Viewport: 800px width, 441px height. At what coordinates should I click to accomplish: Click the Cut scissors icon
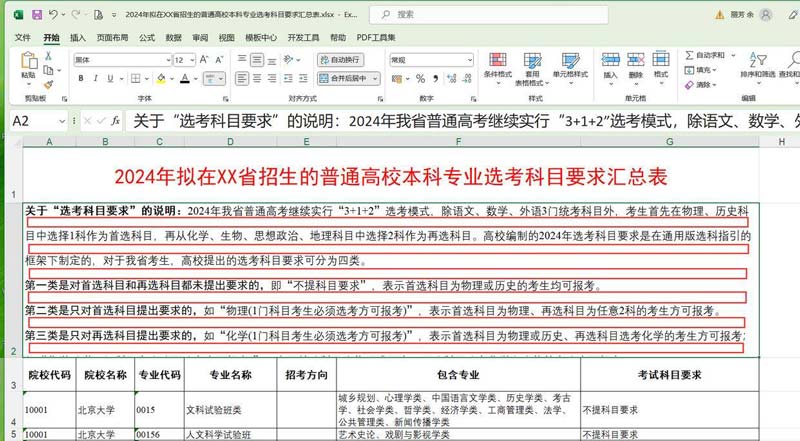[x=48, y=56]
